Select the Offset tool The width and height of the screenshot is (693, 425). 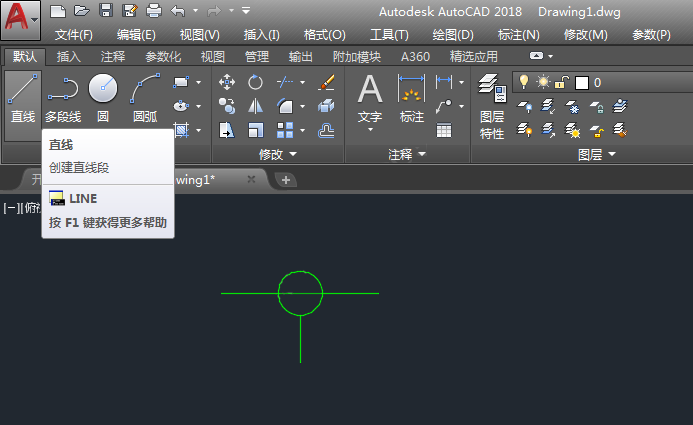coord(326,130)
